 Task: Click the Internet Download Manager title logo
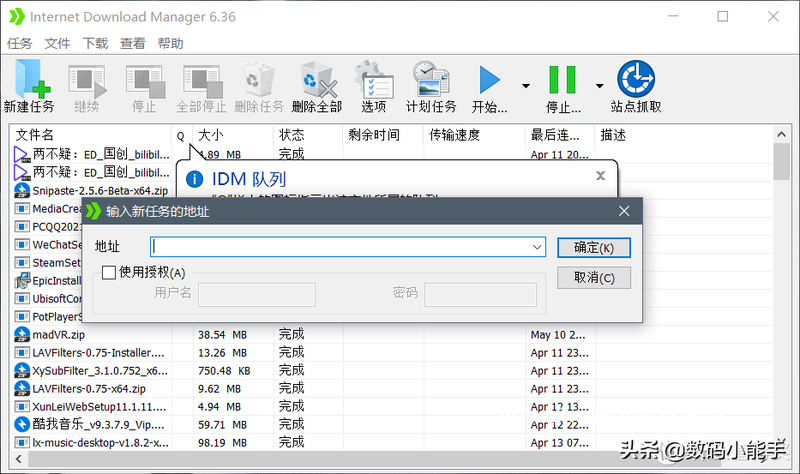pyautogui.click(x=17, y=16)
